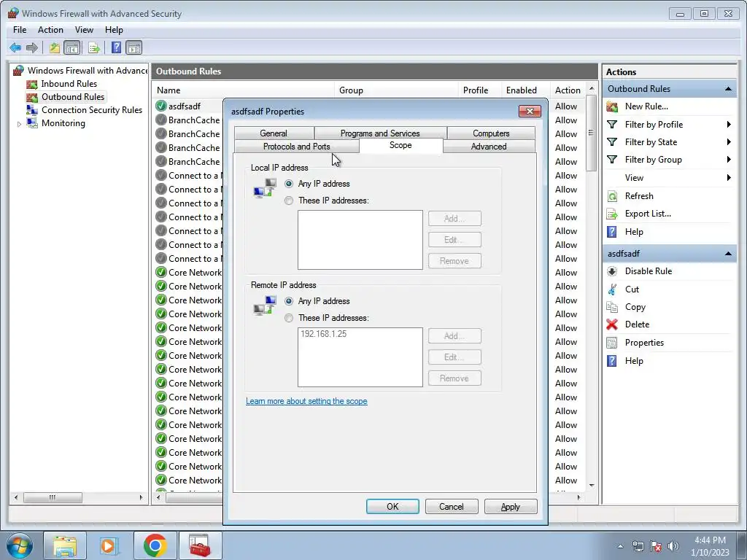The width and height of the screenshot is (747, 560).
Task: Click the rules list vertical scrollbar thumb
Action: [x=591, y=133]
